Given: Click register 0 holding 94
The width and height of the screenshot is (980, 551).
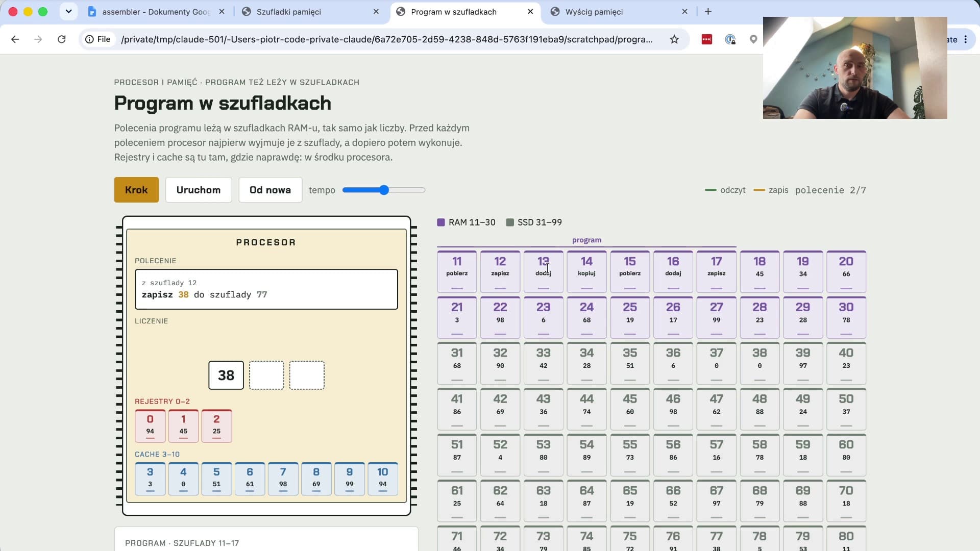Looking at the screenshot, I should (150, 426).
